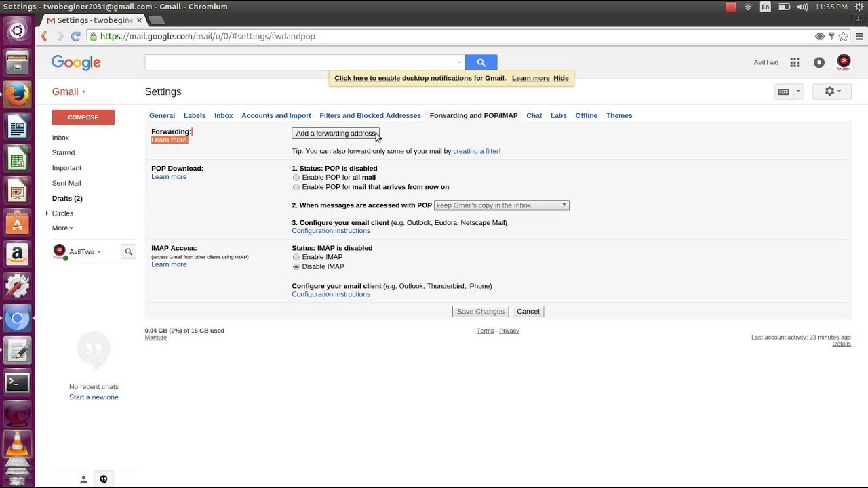Open System Settings from the dock

click(17, 287)
